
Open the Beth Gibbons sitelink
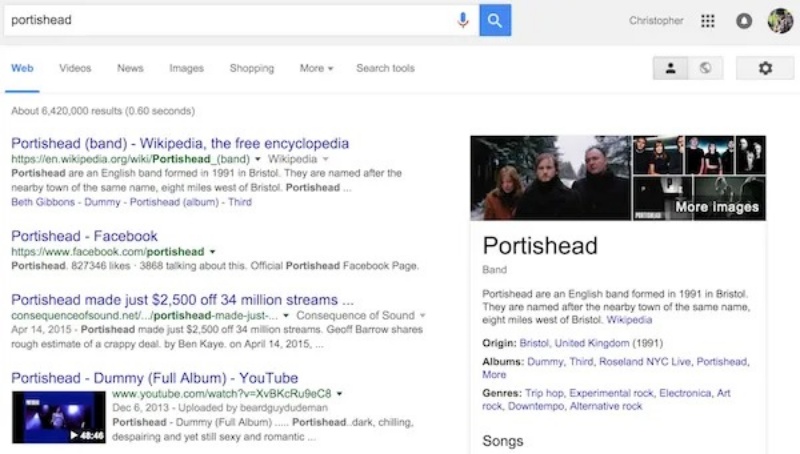[43, 202]
